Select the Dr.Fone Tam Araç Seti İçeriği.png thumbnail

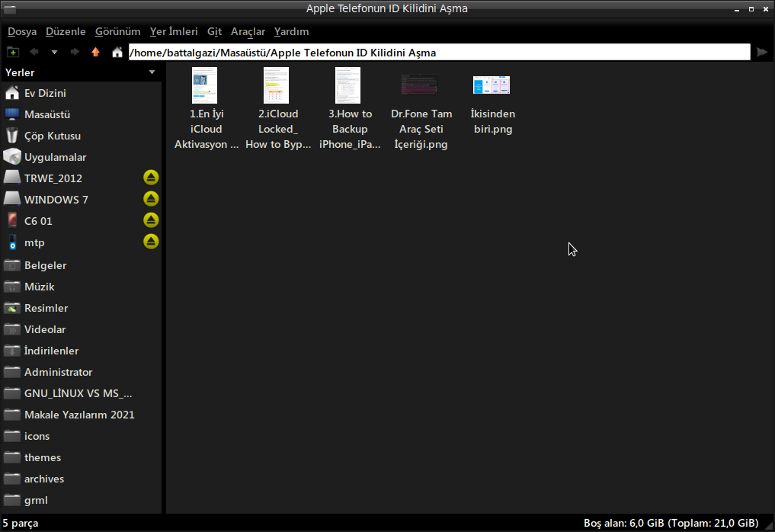(x=420, y=85)
